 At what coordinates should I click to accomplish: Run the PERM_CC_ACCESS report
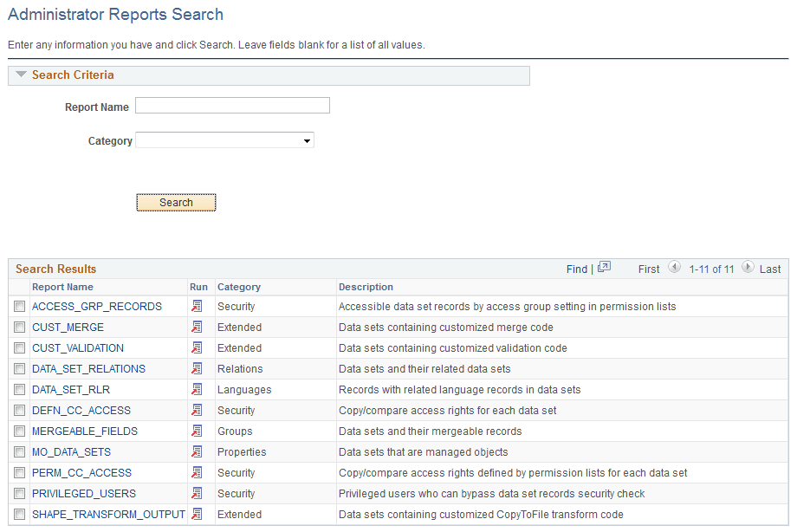pyautogui.click(x=197, y=473)
